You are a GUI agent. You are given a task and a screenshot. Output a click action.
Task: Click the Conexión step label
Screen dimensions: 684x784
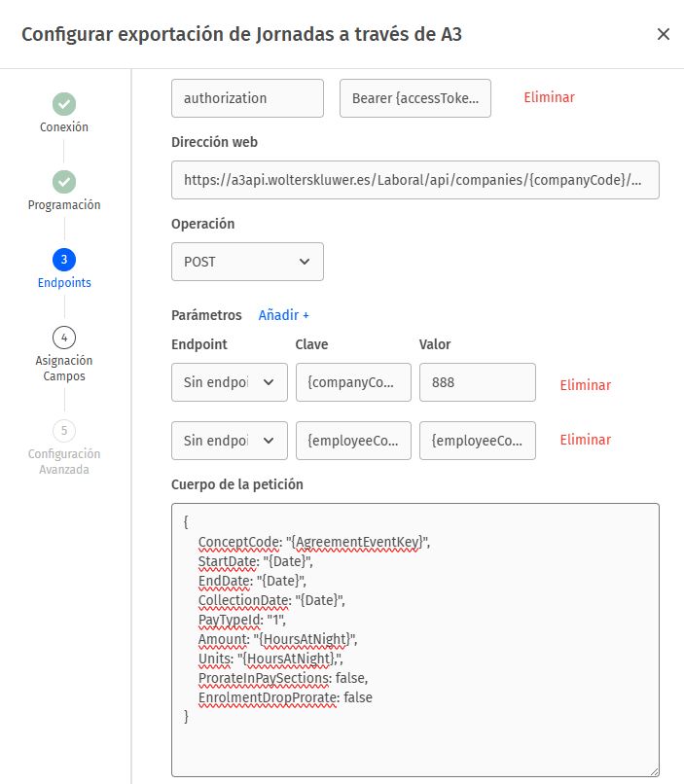tap(64, 127)
